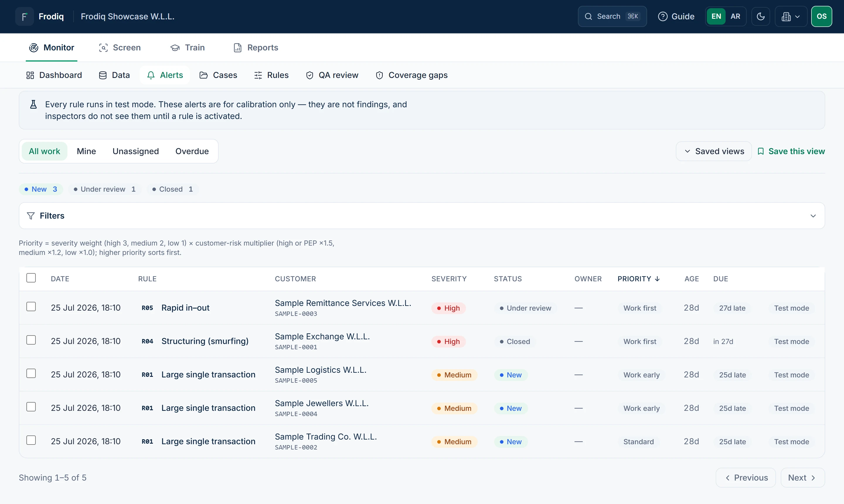844x504 pixels.
Task: Open the Alerts sub-tab
Action: pos(165,75)
